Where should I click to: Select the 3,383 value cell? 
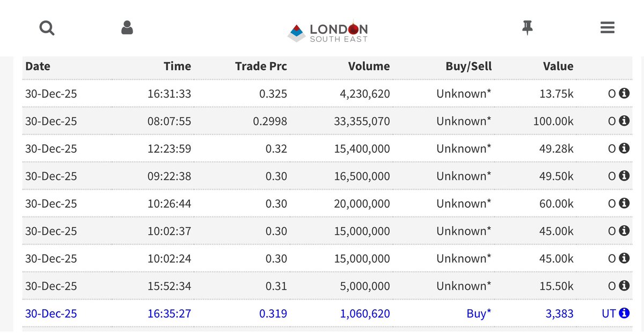coord(560,313)
